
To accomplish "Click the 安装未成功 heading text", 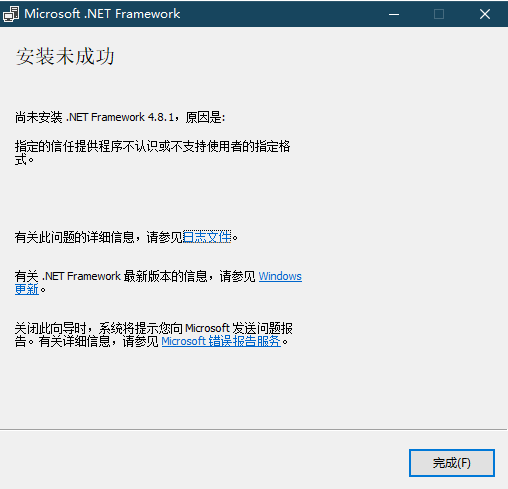I will coord(65,56).
